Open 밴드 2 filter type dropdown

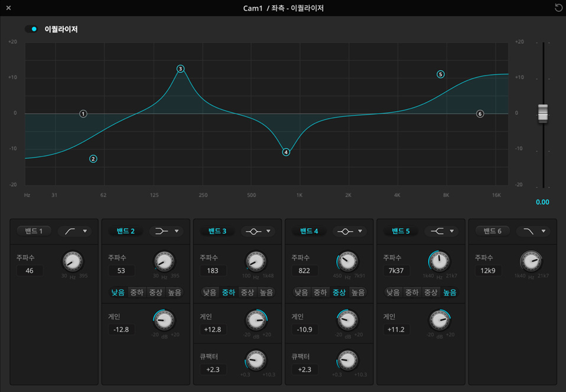(x=166, y=231)
